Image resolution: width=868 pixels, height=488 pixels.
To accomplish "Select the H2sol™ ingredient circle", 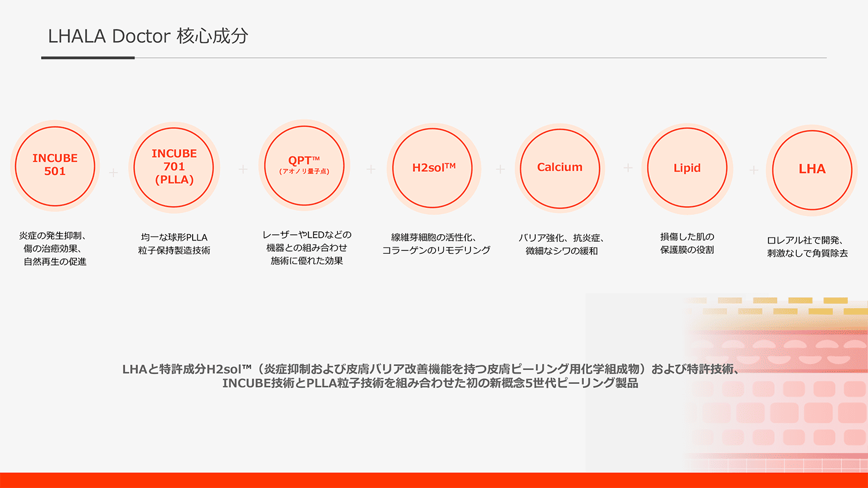I will coord(433,168).
